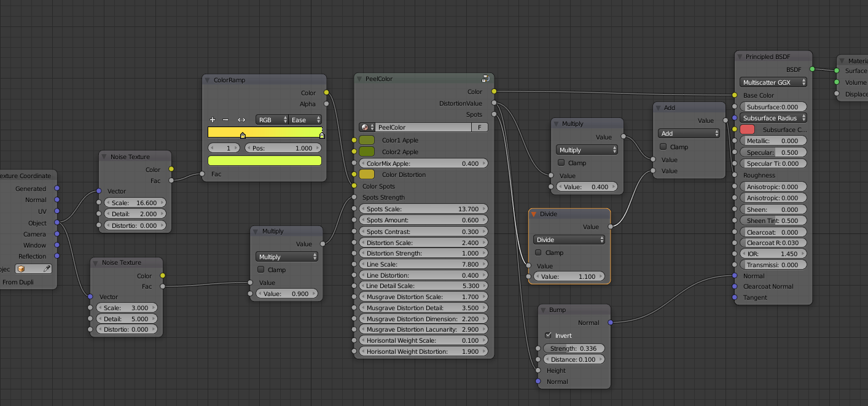The image size is (868, 406).
Task: Open the PeelColor node group browse icon
Action: point(366,127)
